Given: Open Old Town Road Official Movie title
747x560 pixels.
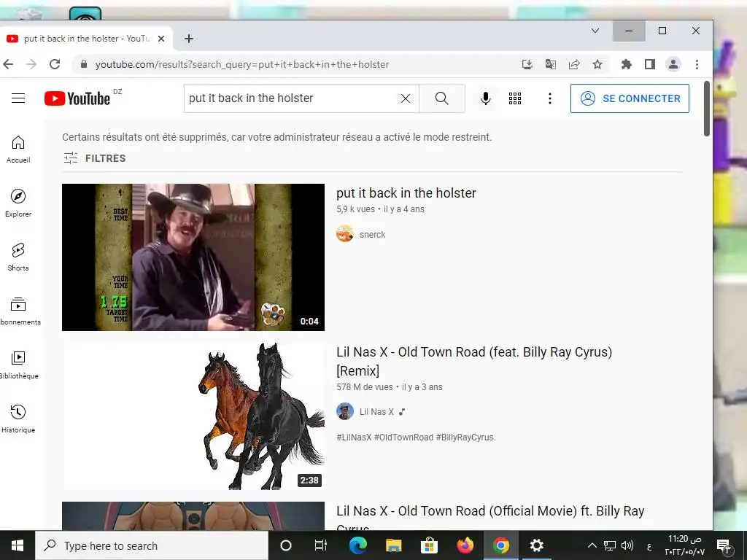Looking at the screenshot, I should (490, 517).
